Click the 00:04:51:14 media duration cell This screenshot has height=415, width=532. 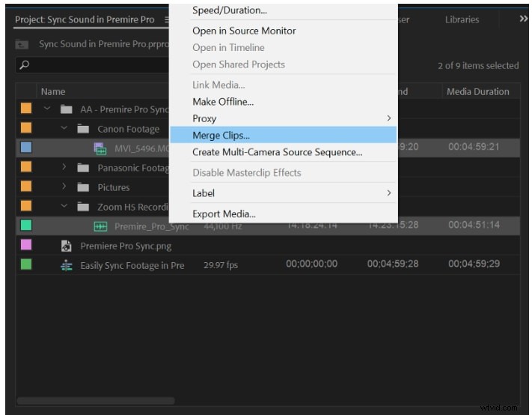tap(474, 225)
